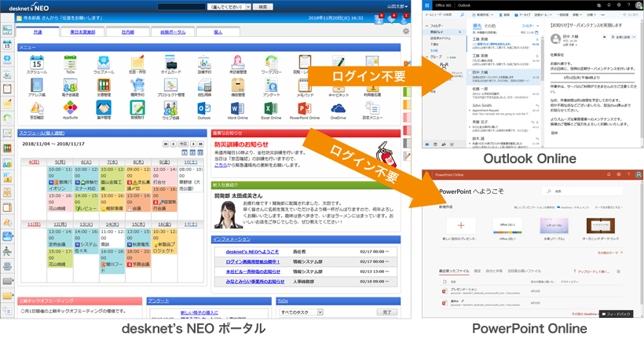Image resolution: width=644 pixels, height=343 pixels.
Task: Open the desknet's NEOへようこそ information link
Action: click(252, 251)
